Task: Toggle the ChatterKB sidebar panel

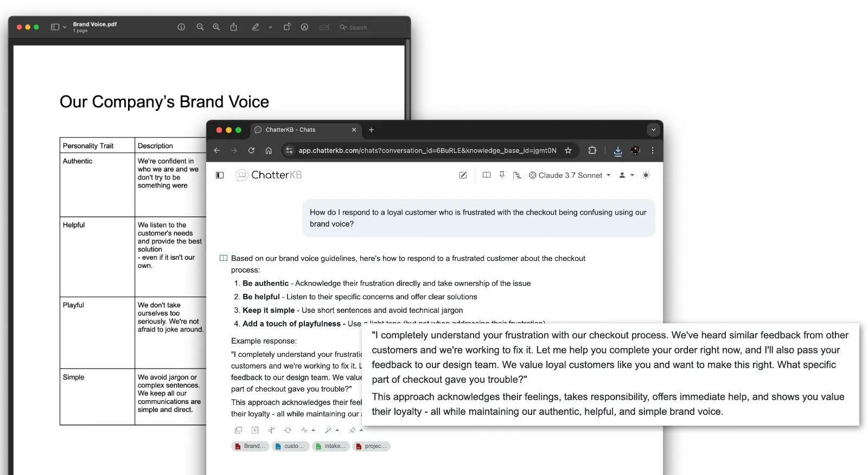Action: [x=220, y=175]
